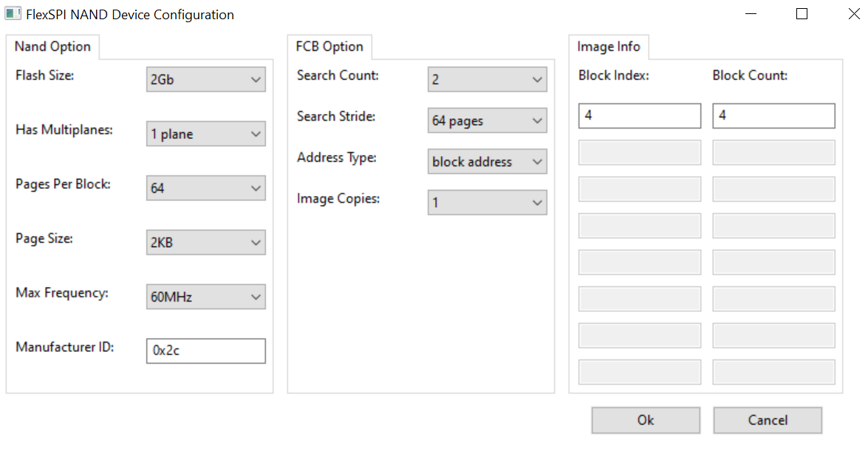Select the FCB Option tab

[x=329, y=47]
